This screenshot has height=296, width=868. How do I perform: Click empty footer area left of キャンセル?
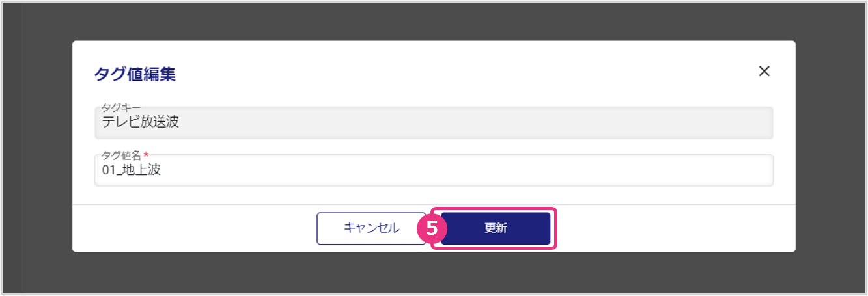(195, 228)
